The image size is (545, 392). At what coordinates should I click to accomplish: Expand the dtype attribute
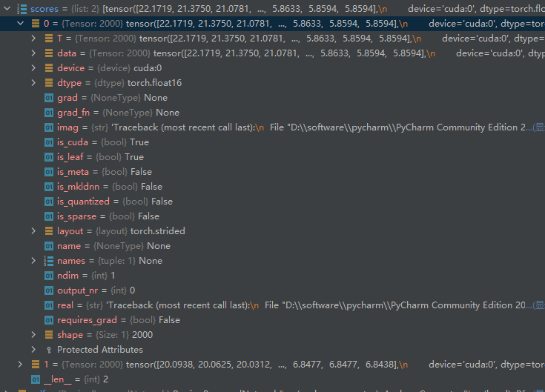(x=33, y=83)
